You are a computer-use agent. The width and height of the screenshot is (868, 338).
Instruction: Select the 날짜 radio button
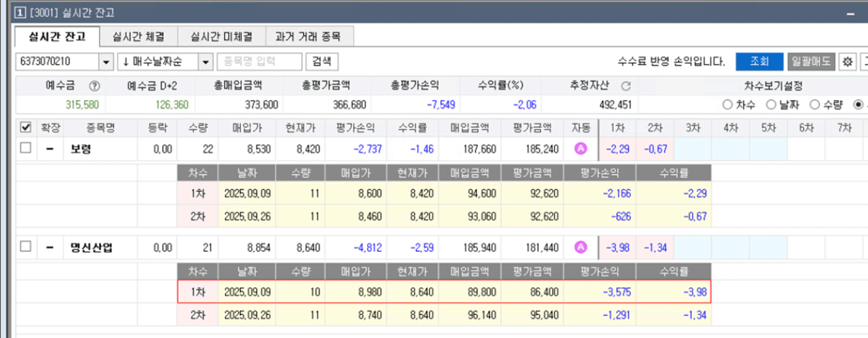770,104
